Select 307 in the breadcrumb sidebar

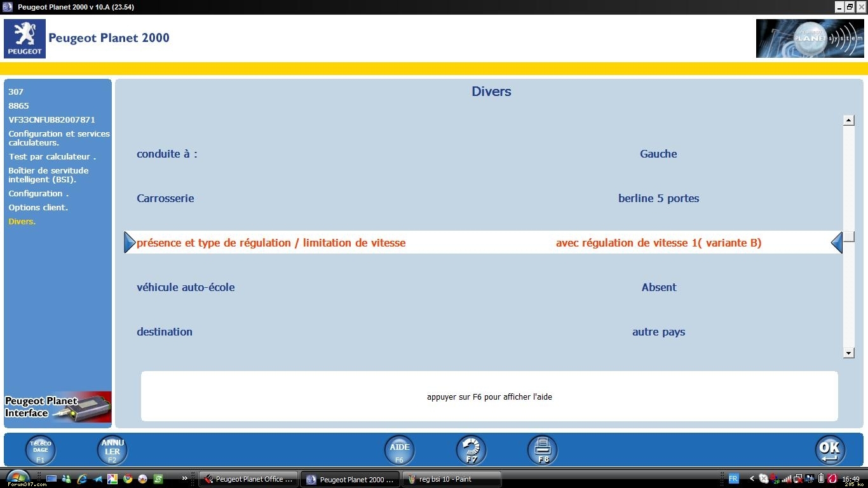(16, 91)
